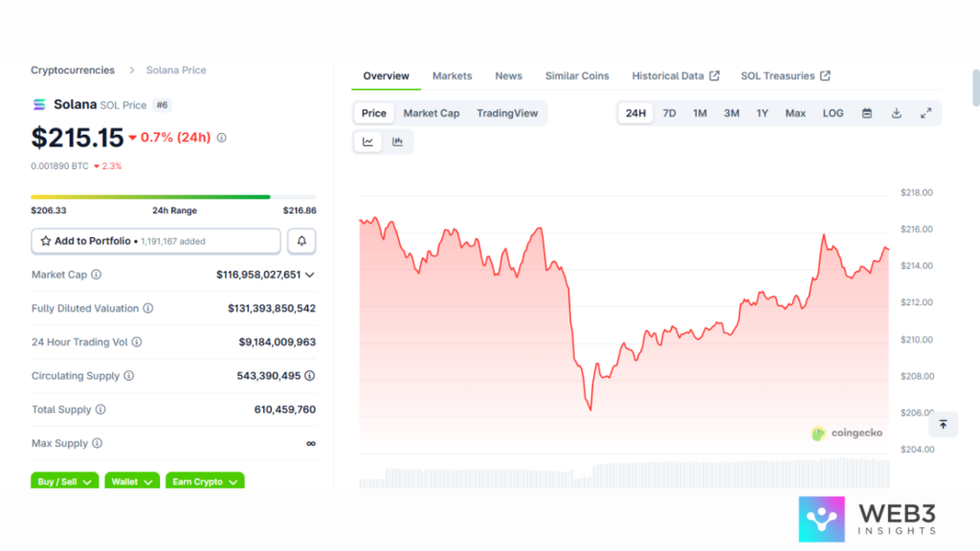The height and width of the screenshot is (551, 980).
Task: Click external link icon on SOL Treasuries
Action: [x=825, y=76]
